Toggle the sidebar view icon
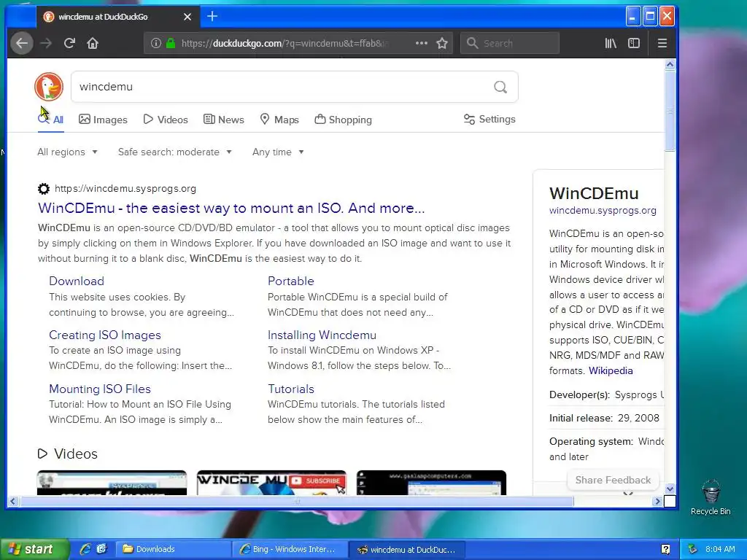Viewport: 747px width, 560px height. 634,43
